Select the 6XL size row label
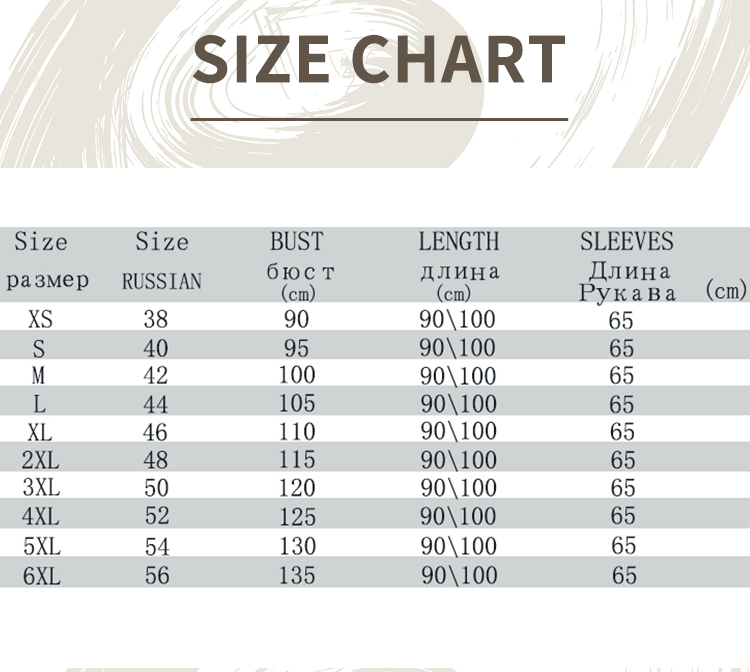 (41, 576)
